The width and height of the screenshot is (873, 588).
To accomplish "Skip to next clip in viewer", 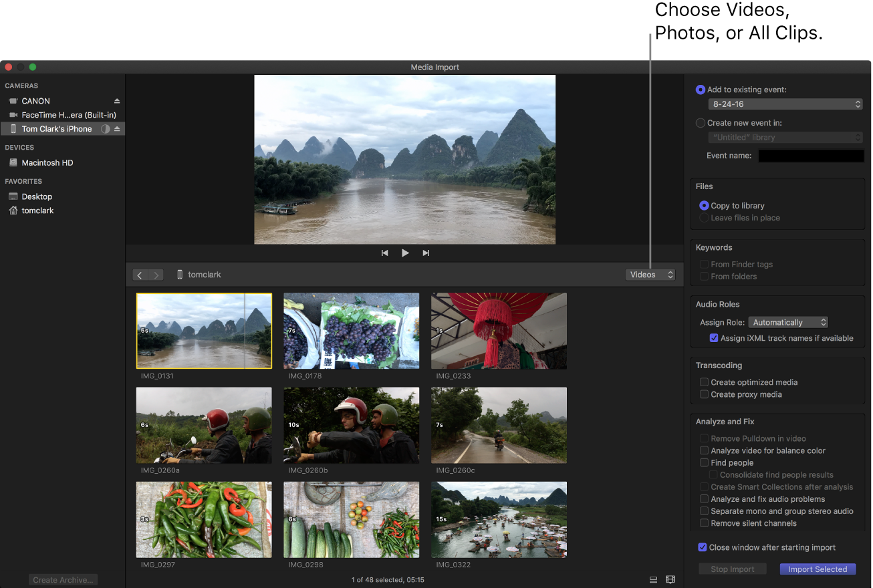I will coord(426,253).
